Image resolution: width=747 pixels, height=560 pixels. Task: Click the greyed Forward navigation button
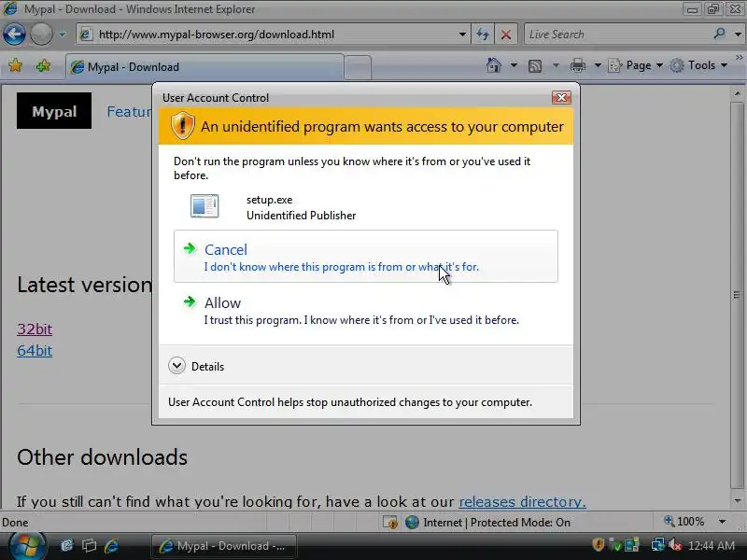41,35
